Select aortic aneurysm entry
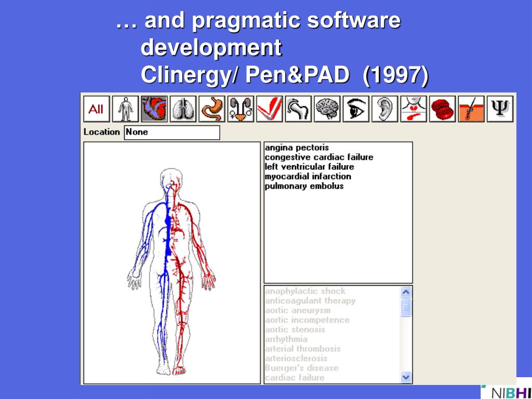Image resolution: width=532 pixels, height=399 pixels. click(x=298, y=310)
